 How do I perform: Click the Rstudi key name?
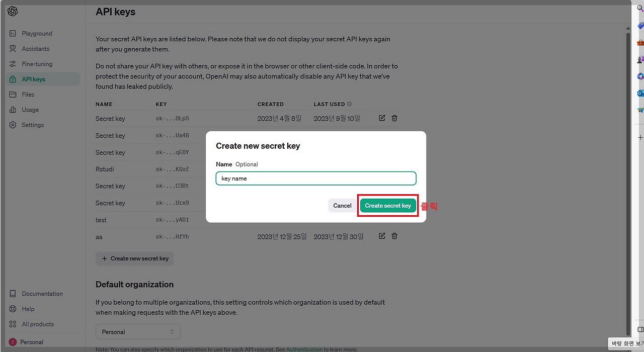(x=105, y=169)
